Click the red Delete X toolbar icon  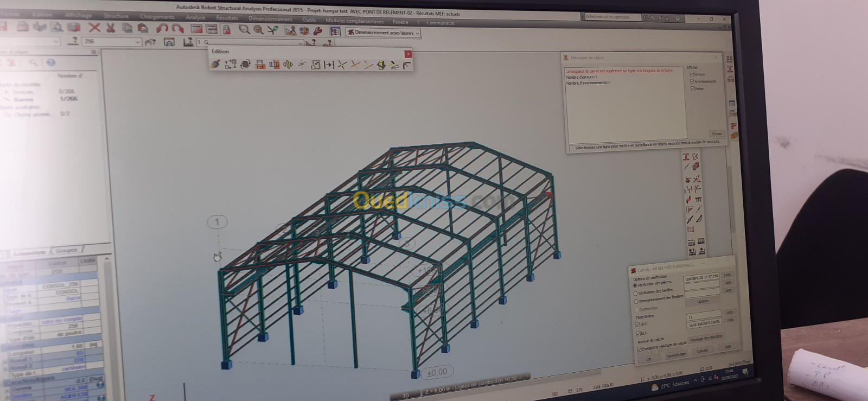[x=94, y=27]
